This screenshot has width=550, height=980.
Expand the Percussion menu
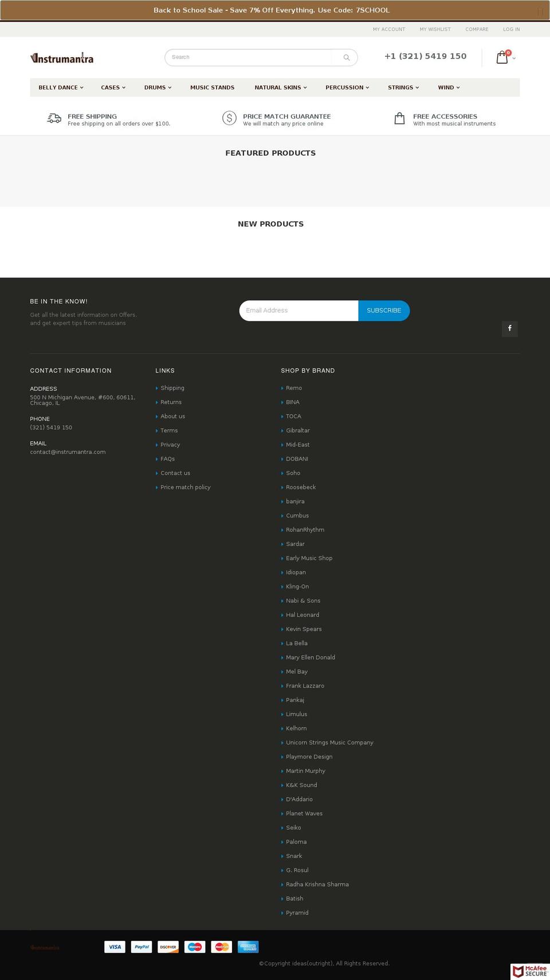click(347, 88)
